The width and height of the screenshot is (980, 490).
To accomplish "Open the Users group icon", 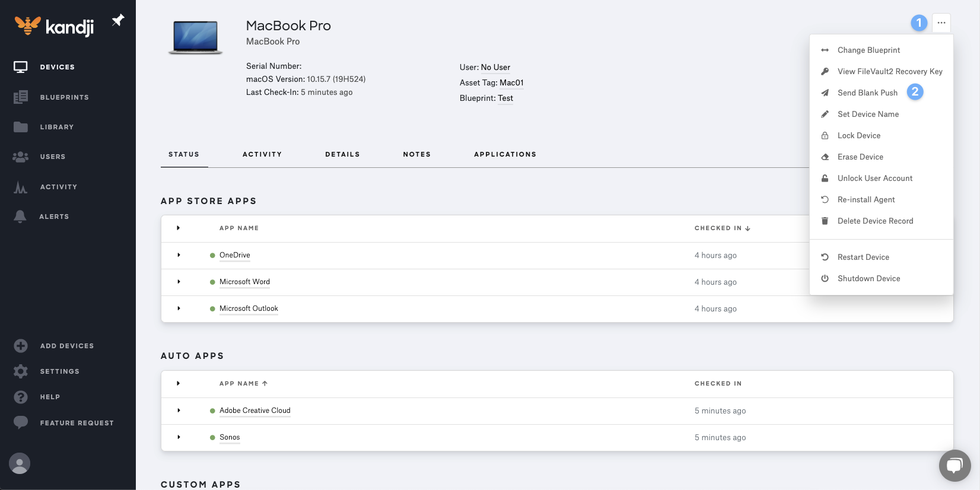I will tap(21, 157).
